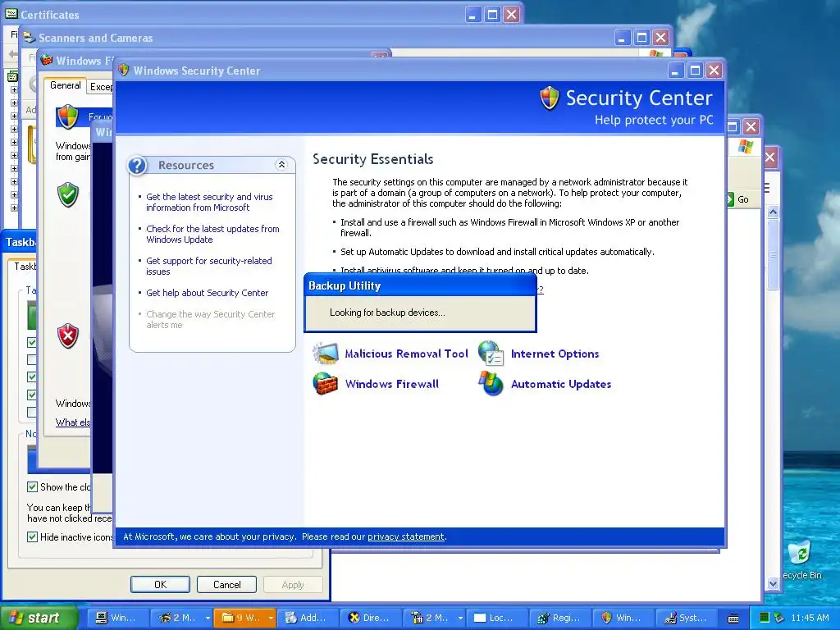Open the Windows Firewall brick wall icon
The image size is (840, 630).
pyautogui.click(x=325, y=384)
